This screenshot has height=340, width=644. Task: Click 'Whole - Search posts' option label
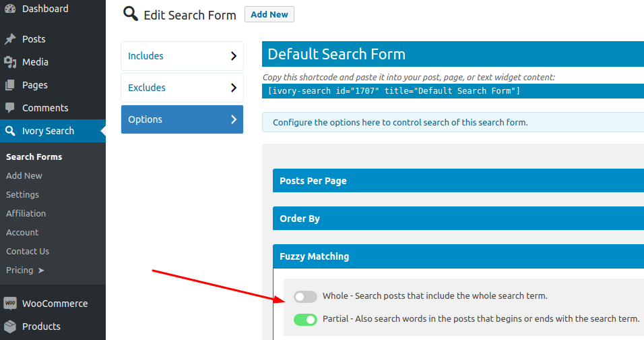(435, 296)
